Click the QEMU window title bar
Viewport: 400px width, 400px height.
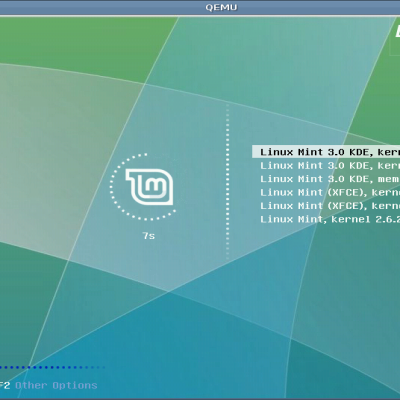(200, 7)
